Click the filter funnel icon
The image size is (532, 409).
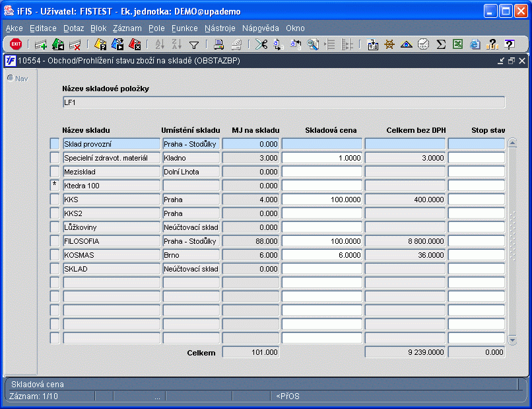[x=194, y=44]
